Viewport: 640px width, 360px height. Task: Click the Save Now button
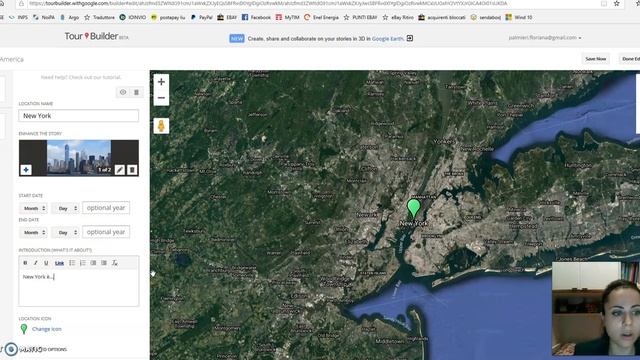click(596, 59)
